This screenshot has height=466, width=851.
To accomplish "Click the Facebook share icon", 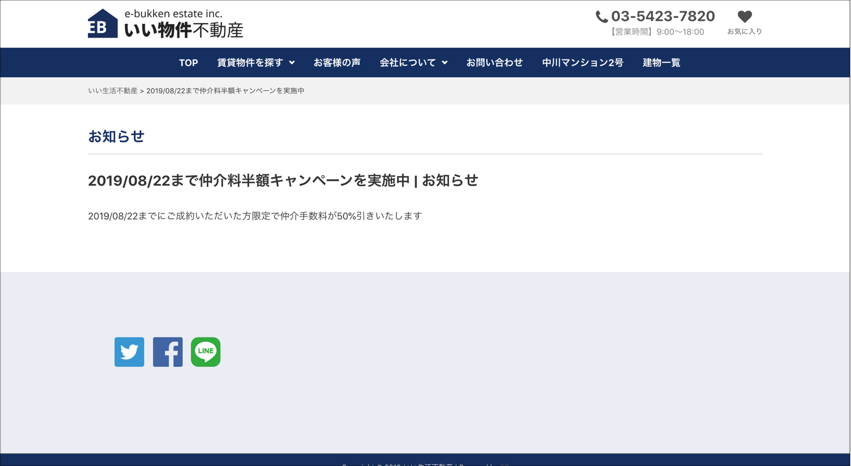I will (x=167, y=352).
